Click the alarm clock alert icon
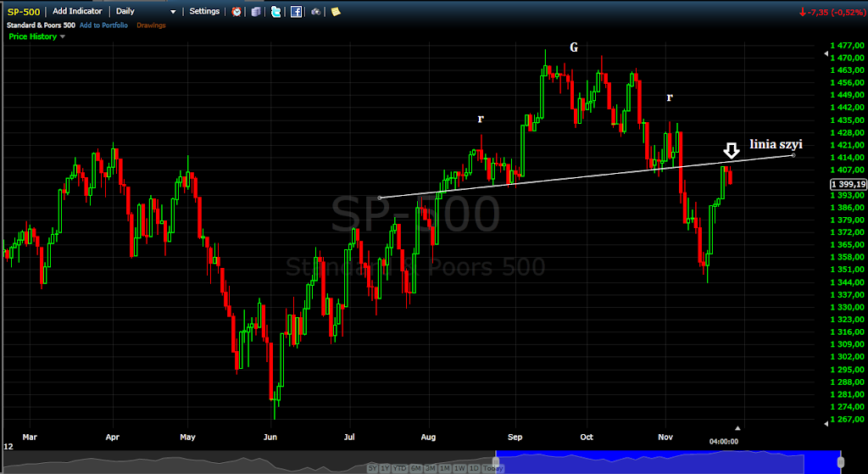This screenshot has height=474, width=868. point(236,12)
